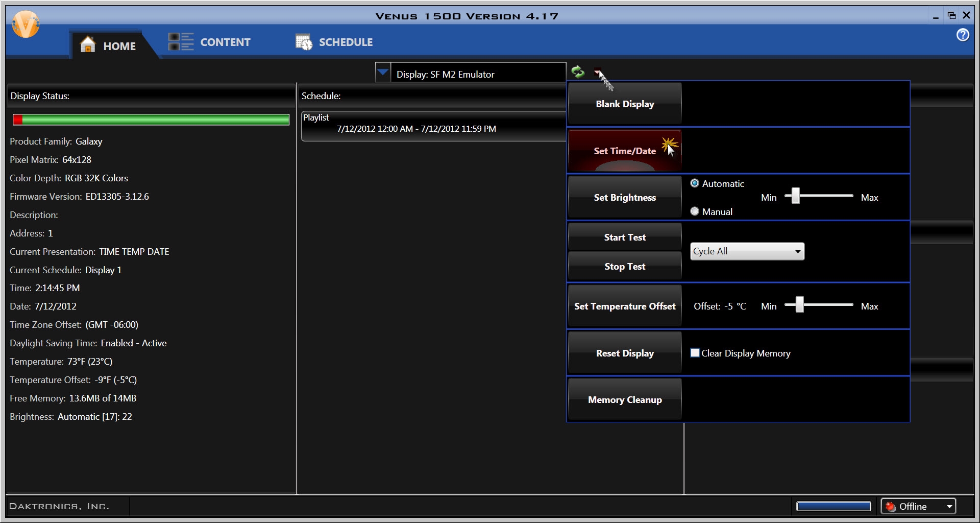Click the temperature offset slider handle
This screenshot has height=523, width=980.
[800, 304]
